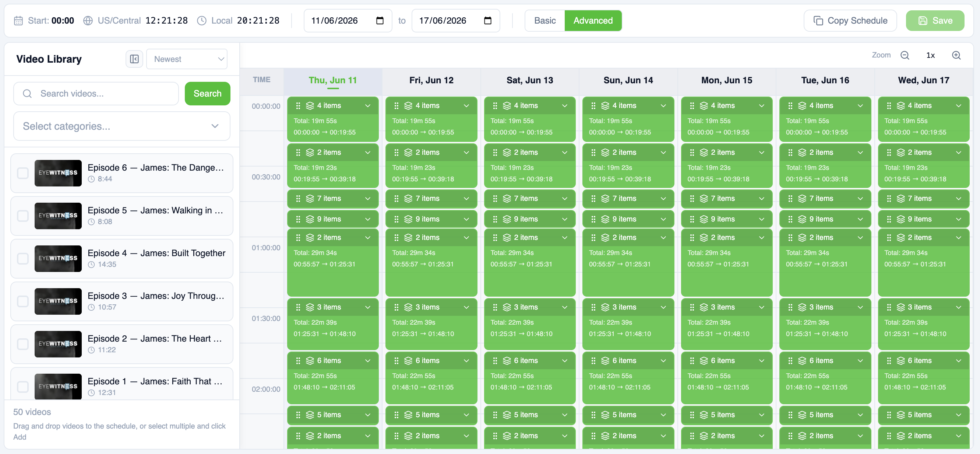The image size is (980, 454).
Task: Click the Copy Schedule button
Action: click(850, 21)
